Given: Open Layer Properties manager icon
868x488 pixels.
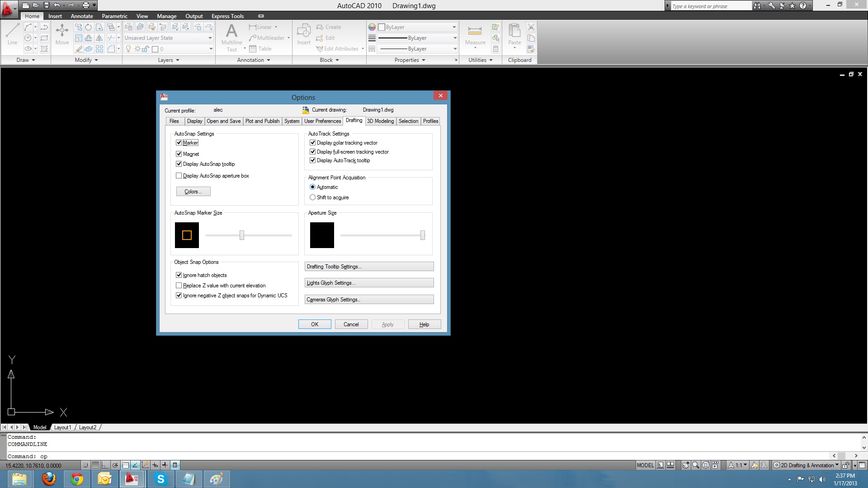Looking at the screenshot, I should pyautogui.click(x=128, y=27).
